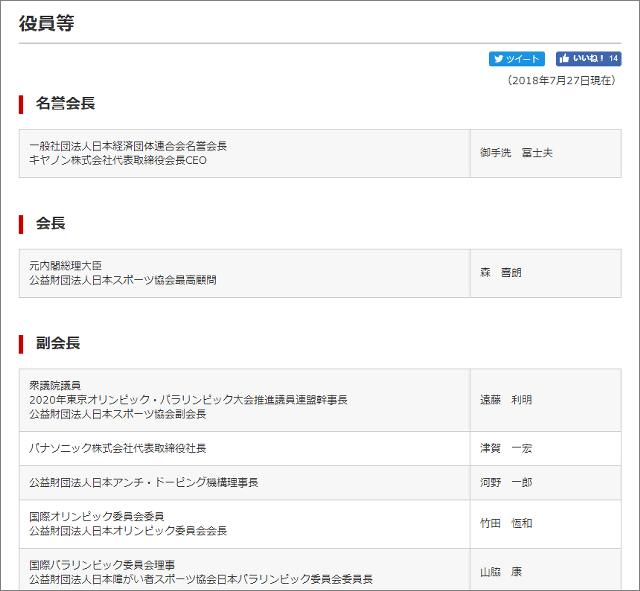The height and width of the screenshot is (591, 640).
Task: Click the 役員等 page heading
Action: [47, 23]
